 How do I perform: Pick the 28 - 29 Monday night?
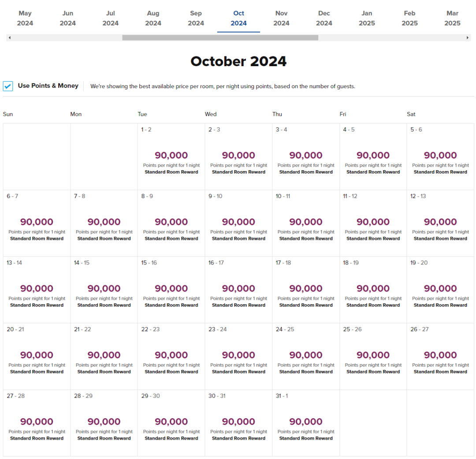(x=104, y=423)
